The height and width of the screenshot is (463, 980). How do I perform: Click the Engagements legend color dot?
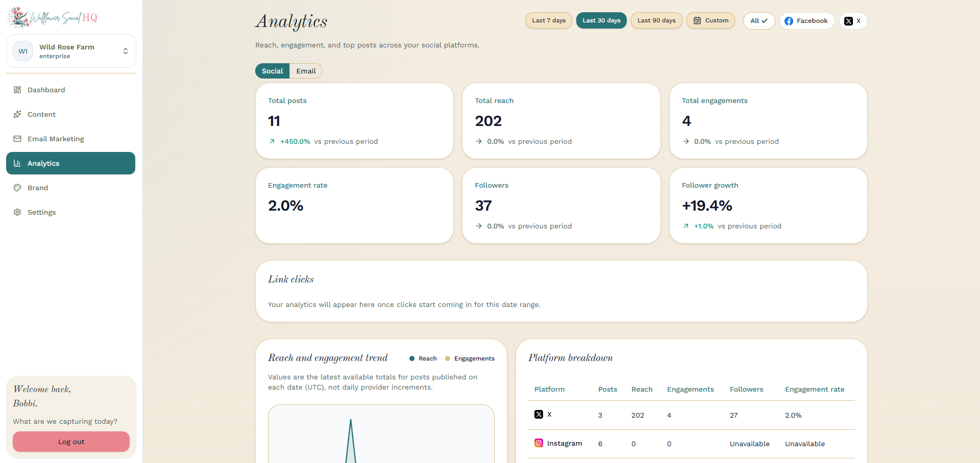click(x=448, y=358)
